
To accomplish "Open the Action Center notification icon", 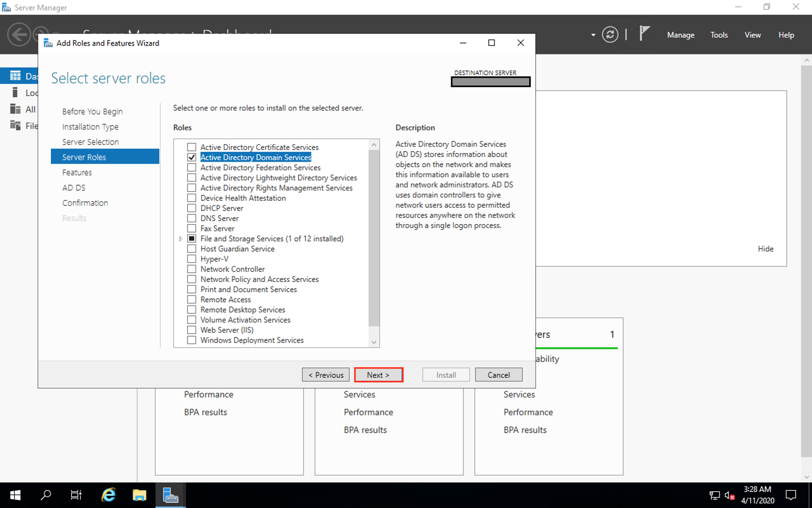I will [791, 495].
